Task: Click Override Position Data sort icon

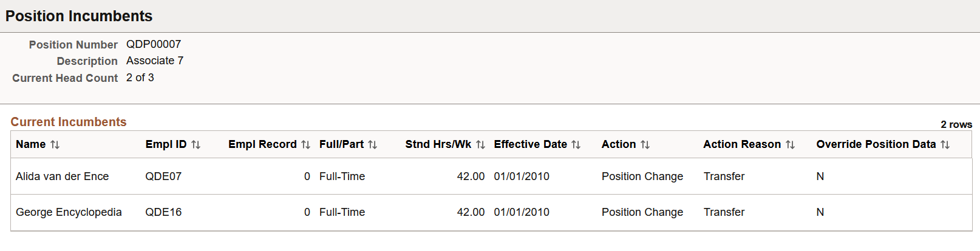Action: (945, 145)
